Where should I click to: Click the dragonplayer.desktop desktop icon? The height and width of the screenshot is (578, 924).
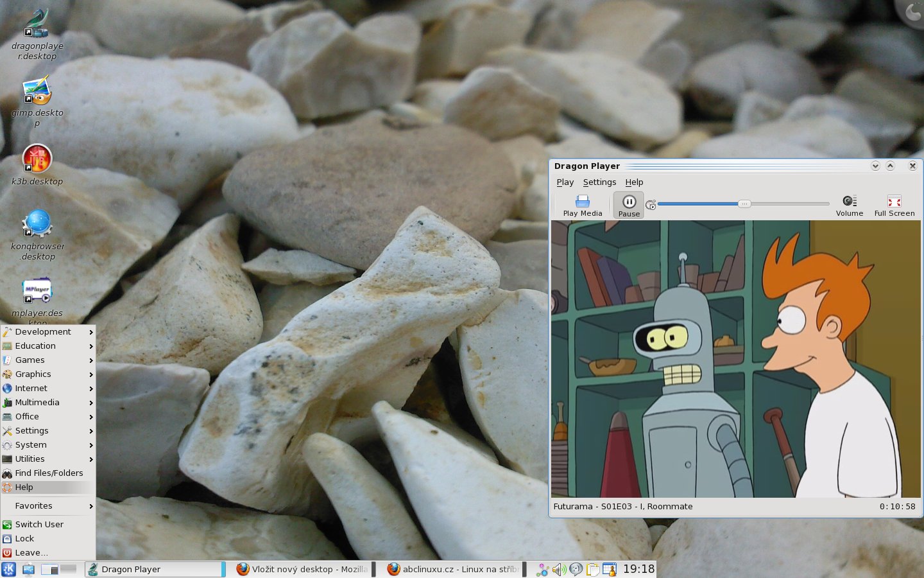(x=37, y=35)
